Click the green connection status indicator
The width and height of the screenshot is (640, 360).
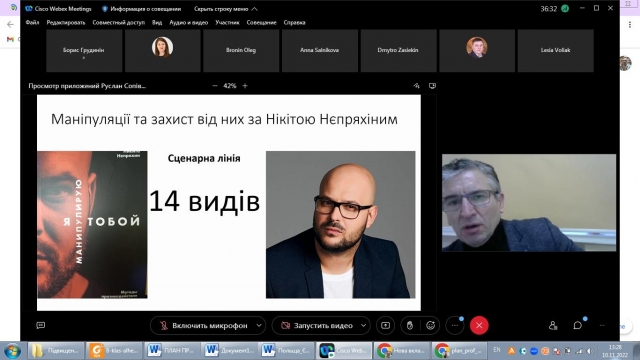click(565, 9)
